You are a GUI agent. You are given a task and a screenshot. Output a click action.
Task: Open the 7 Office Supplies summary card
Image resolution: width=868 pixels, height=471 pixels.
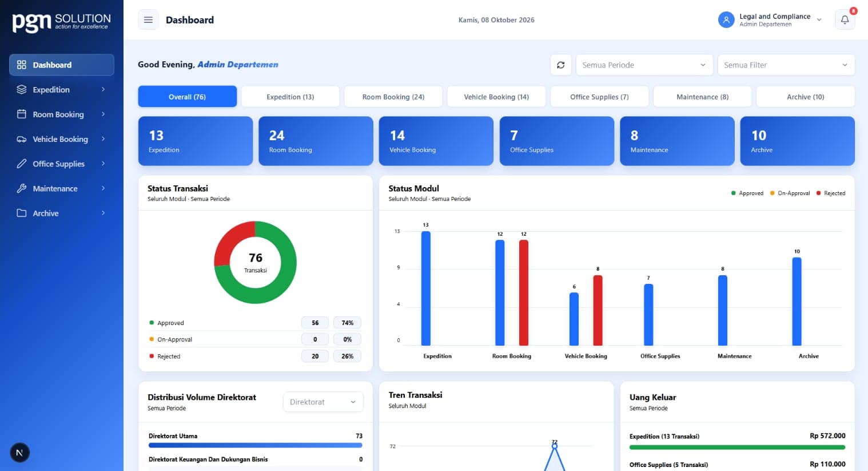pyautogui.click(x=557, y=141)
